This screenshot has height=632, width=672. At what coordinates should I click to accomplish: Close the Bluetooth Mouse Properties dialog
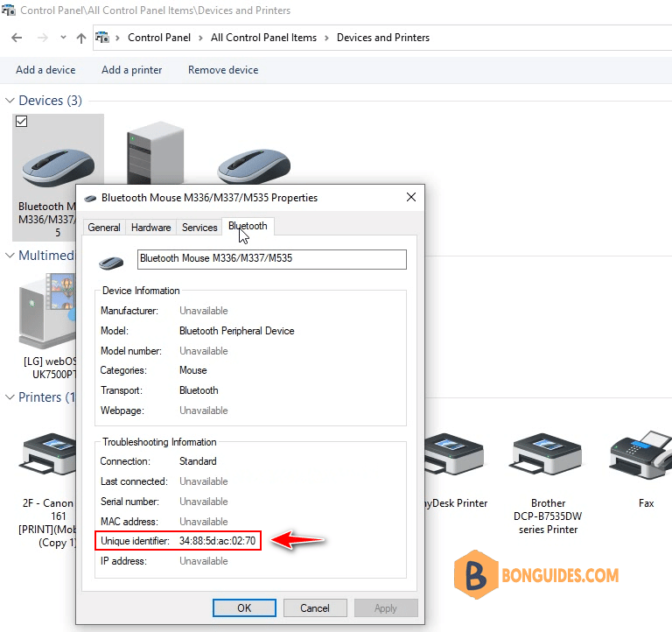pos(411,197)
